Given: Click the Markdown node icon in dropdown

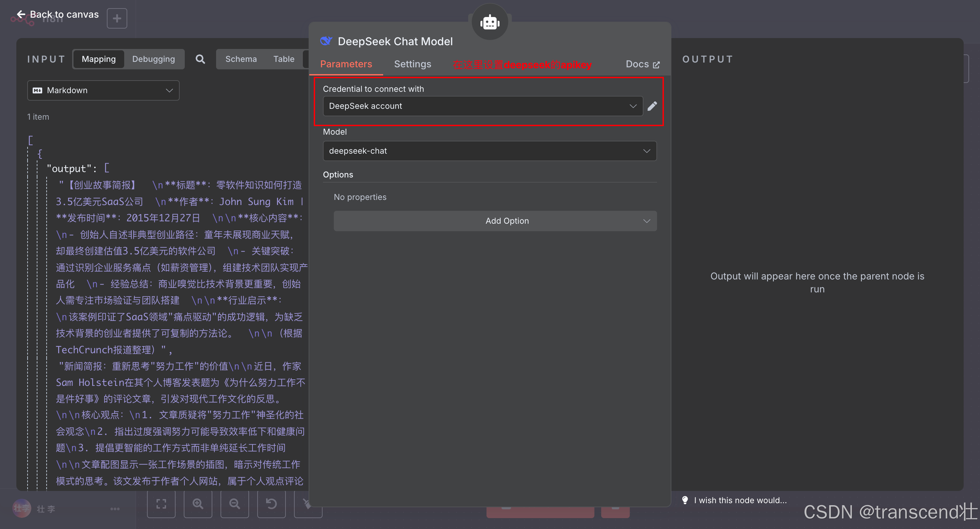Looking at the screenshot, I should pyautogui.click(x=37, y=90).
